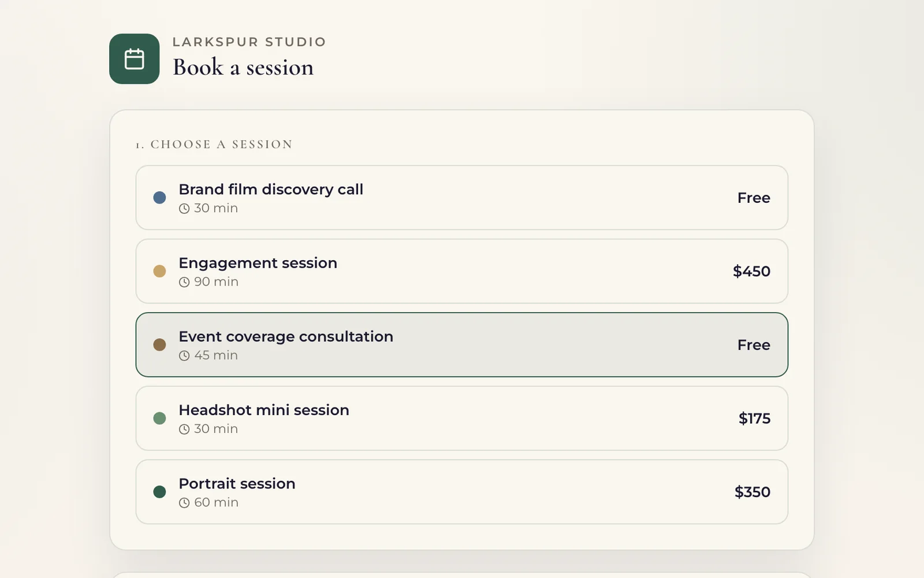Select the Brand film discovery call session
Viewport: 924px width, 578px height.
tap(462, 198)
